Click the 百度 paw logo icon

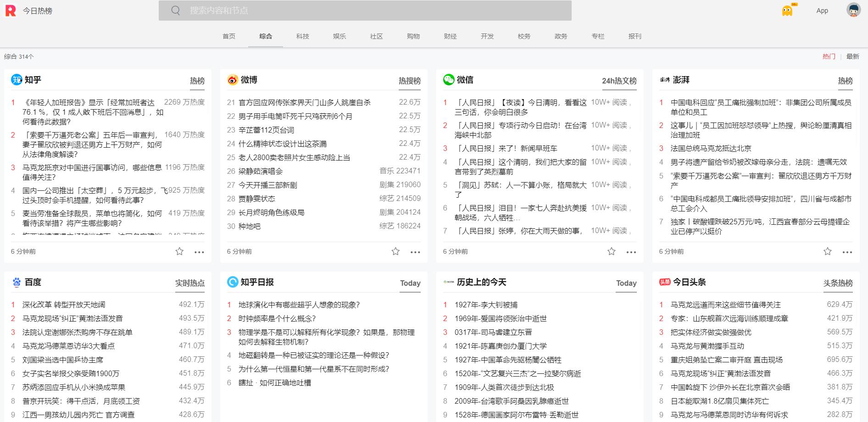pyautogui.click(x=17, y=282)
